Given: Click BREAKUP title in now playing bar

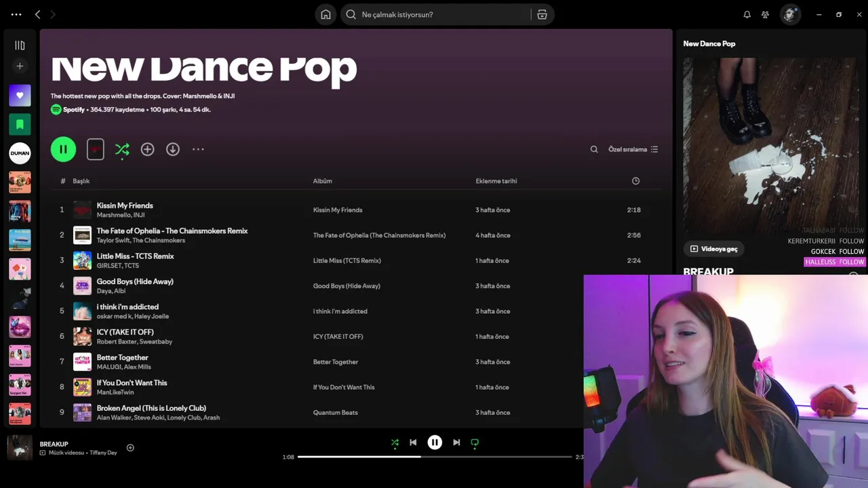Looking at the screenshot, I should click(54, 444).
